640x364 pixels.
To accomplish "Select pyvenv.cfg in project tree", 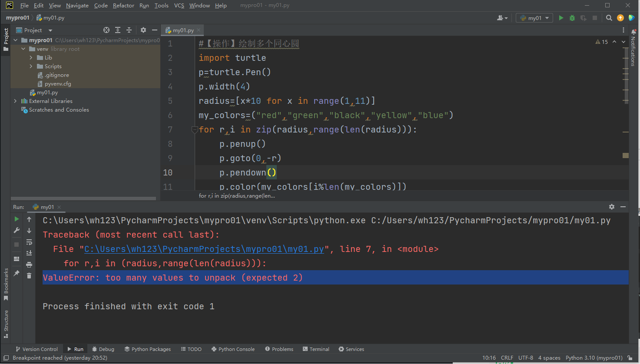I will click(57, 83).
